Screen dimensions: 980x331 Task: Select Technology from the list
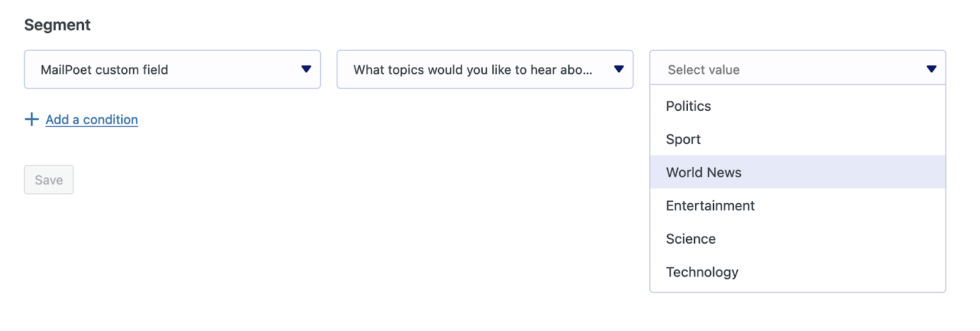pyautogui.click(x=702, y=272)
